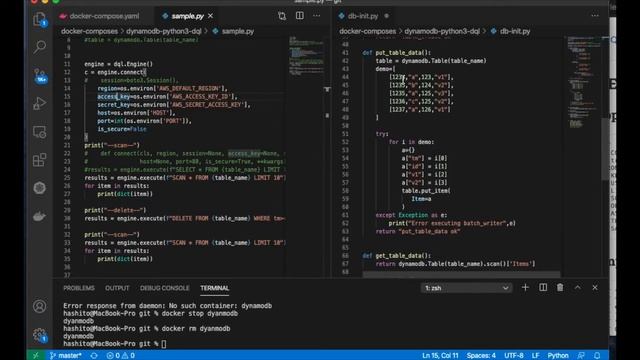Image resolution: width=640 pixels, height=360 pixels.
Task: Select the sample.py tab
Action: coord(187,16)
